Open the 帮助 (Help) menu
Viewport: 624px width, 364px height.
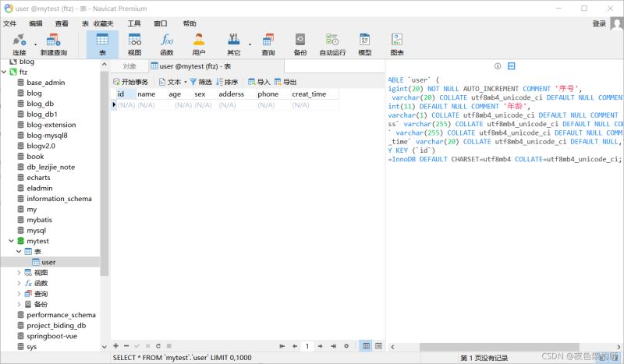190,23
